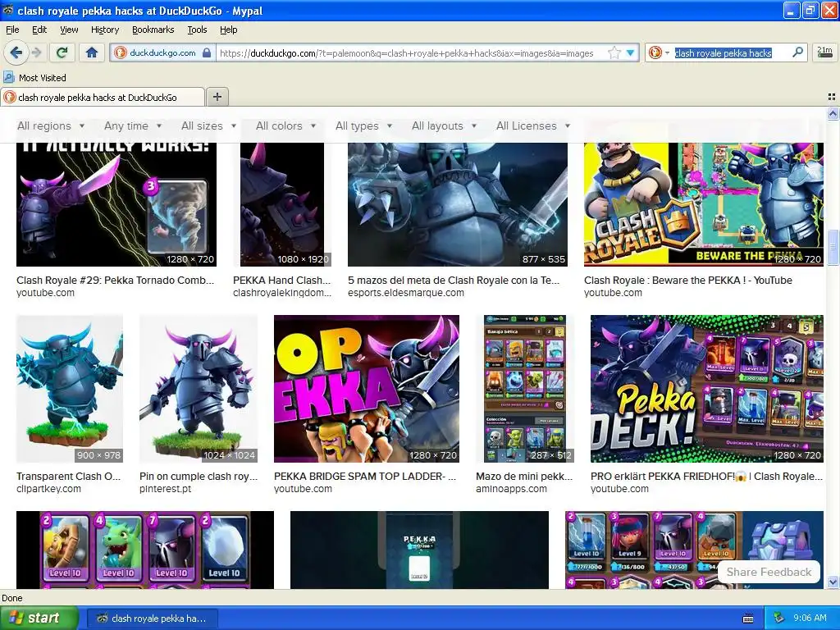Expand the All regions filter

[x=51, y=126]
